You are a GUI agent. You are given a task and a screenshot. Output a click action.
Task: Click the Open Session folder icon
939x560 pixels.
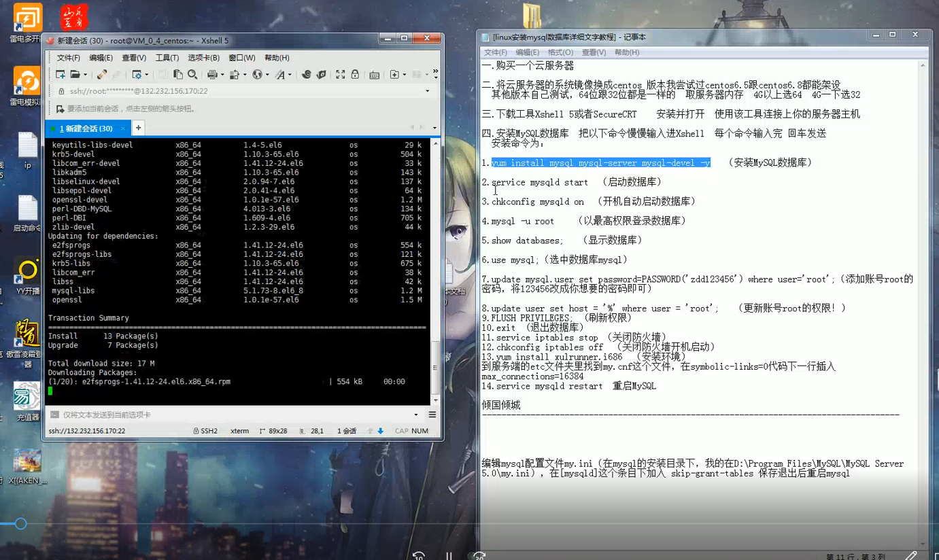(75, 75)
